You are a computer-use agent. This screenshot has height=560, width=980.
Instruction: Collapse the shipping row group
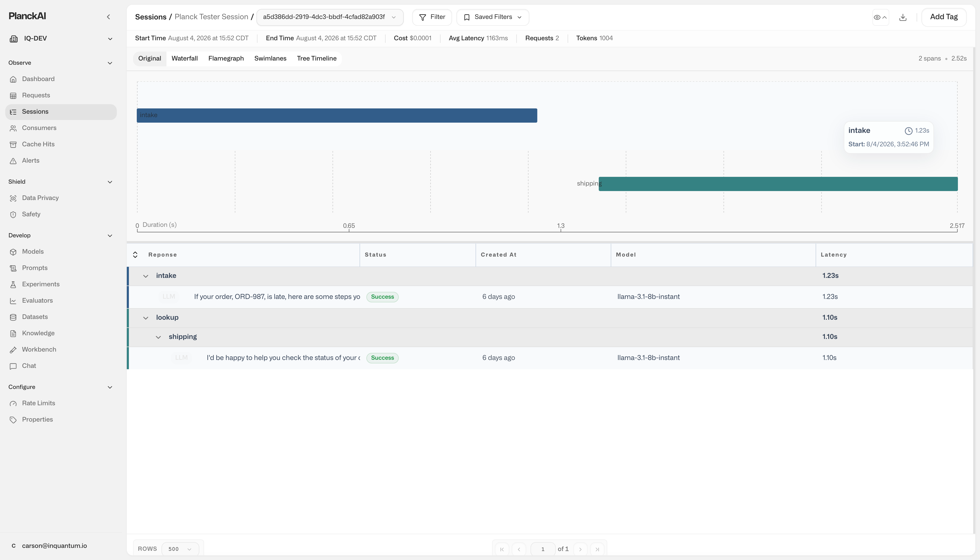click(158, 337)
